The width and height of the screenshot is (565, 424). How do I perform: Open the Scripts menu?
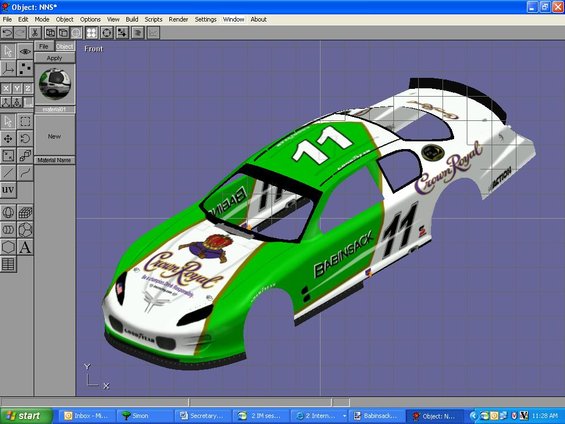point(153,19)
